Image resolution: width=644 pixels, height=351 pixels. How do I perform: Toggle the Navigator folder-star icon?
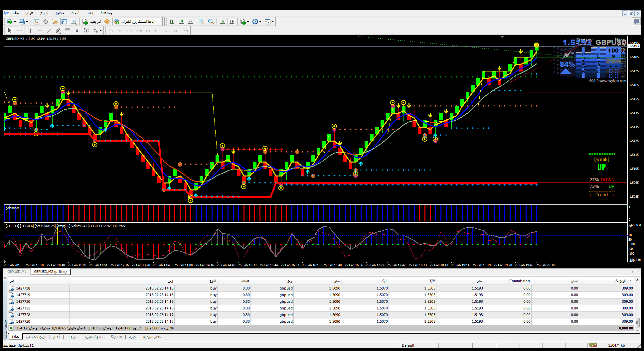point(55,22)
